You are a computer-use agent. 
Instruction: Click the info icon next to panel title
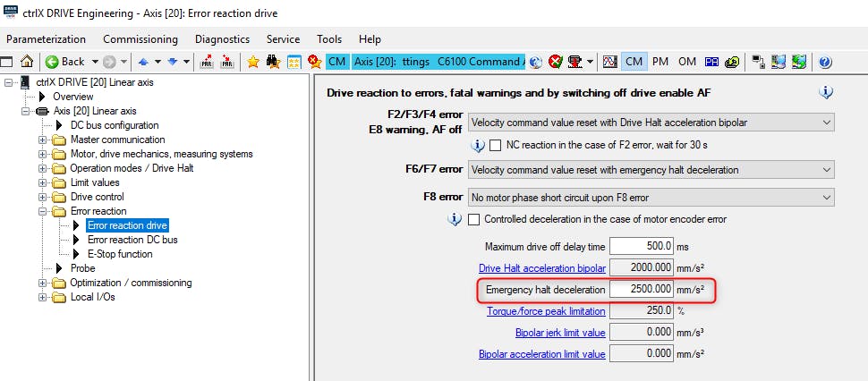click(x=826, y=92)
